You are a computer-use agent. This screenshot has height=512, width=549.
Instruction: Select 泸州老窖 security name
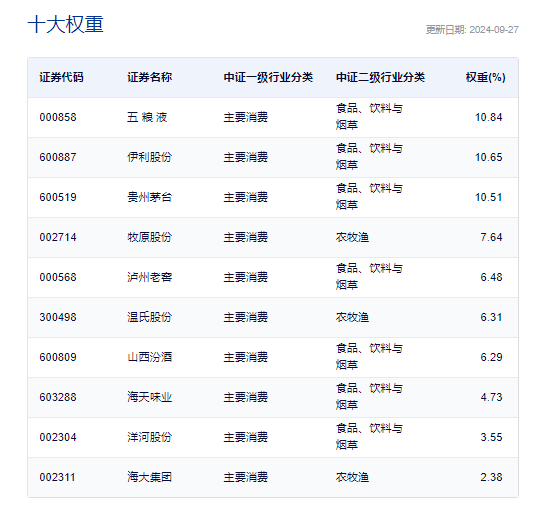point(150,277)
